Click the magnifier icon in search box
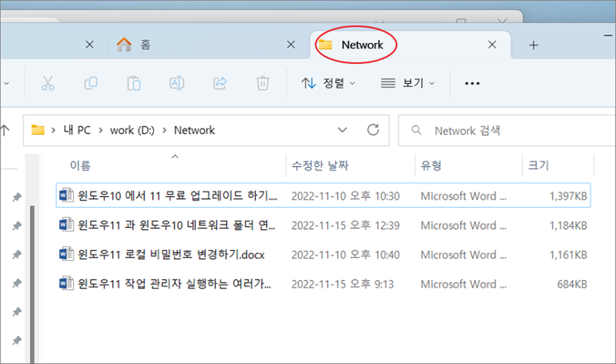Image resolution: width=616 pixels, height=364 pixels. [416, 131]
